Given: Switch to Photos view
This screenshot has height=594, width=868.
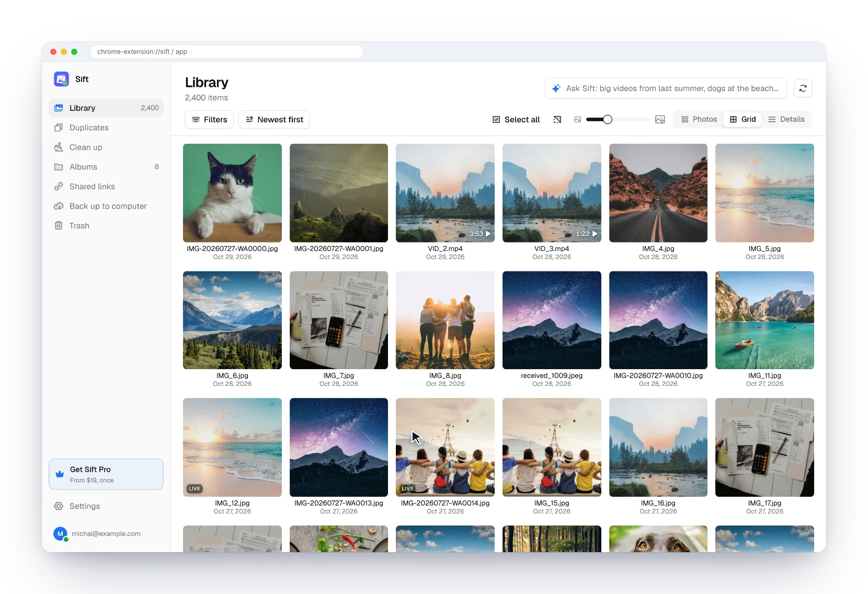Looking at the screenshot, I should 699,119.
